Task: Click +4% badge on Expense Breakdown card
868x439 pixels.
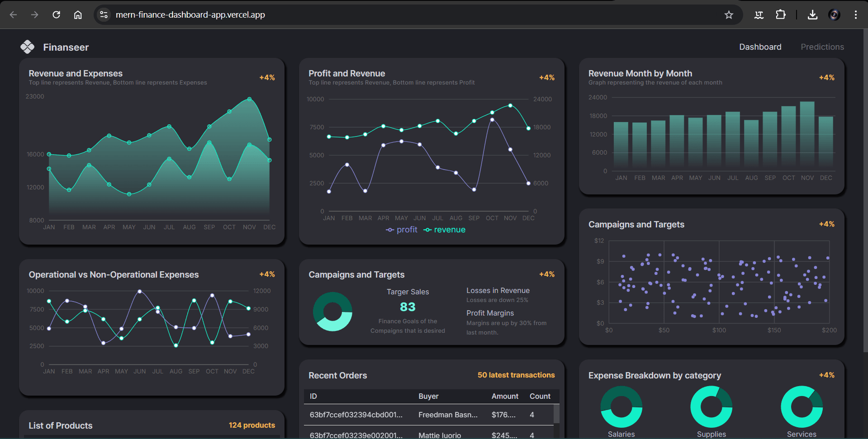Action: point(827,375)
